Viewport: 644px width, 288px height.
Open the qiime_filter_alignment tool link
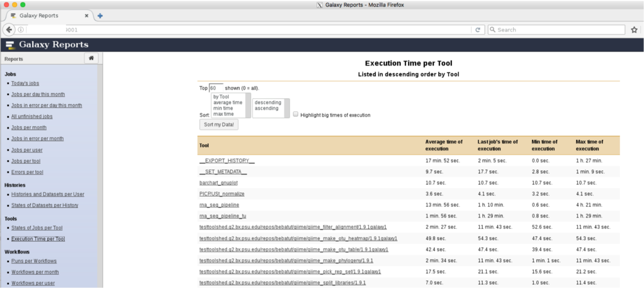(293, 227)
